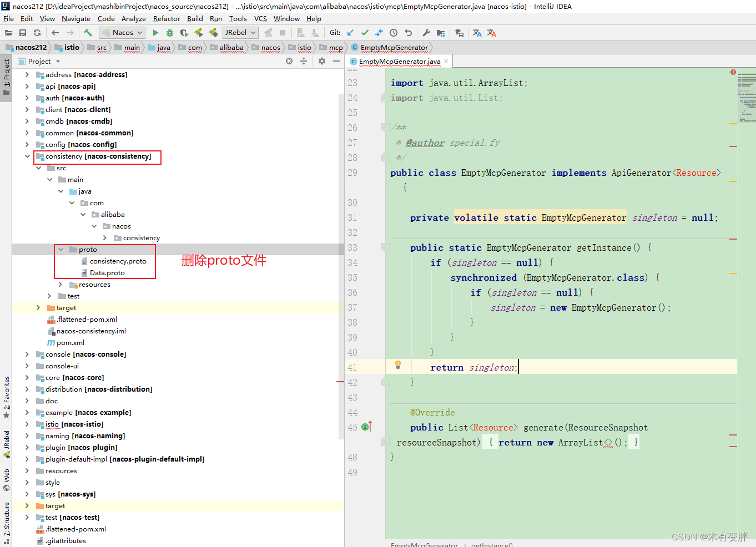Open the Nacos run configuration dropdown
The width and height of the screenshot is (756, 547).
pos(122,33)
